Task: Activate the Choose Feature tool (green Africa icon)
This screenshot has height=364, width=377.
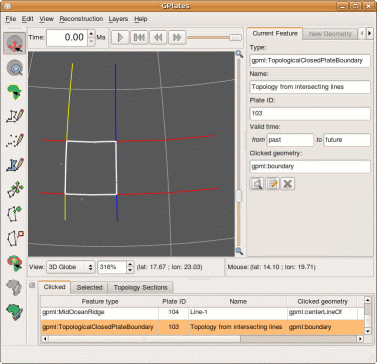Action: click(15, 92)
